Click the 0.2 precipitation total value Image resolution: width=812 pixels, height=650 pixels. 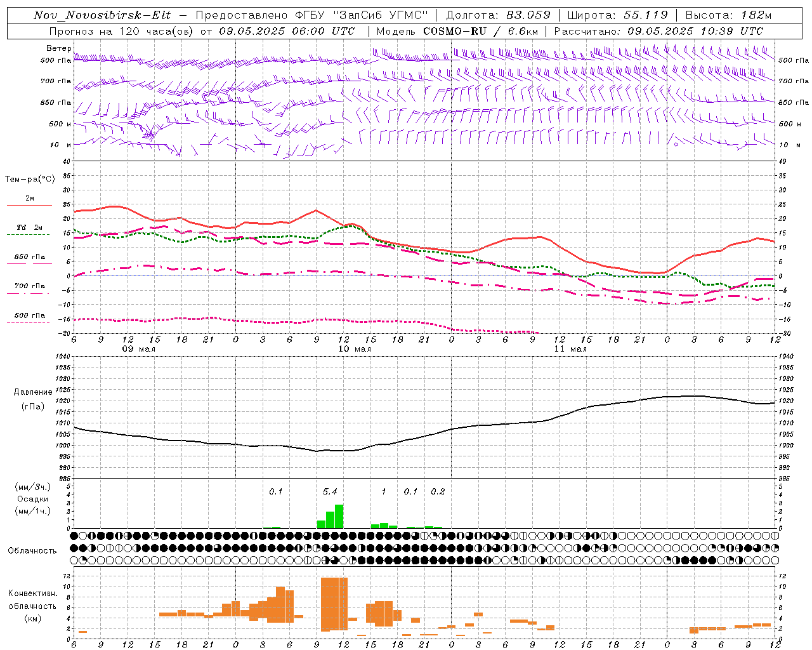coord(438,492)
